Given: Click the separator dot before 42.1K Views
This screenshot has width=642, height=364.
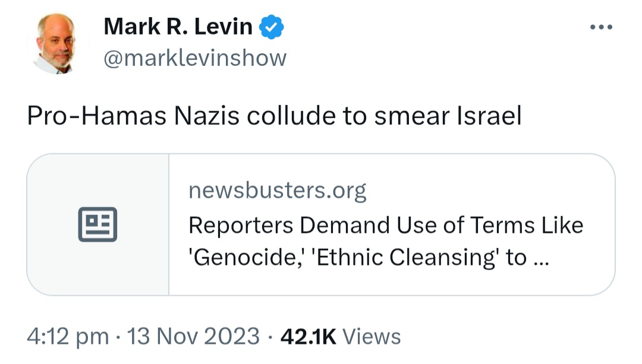Looking at the screenshot, I should (x=270, y=338).
